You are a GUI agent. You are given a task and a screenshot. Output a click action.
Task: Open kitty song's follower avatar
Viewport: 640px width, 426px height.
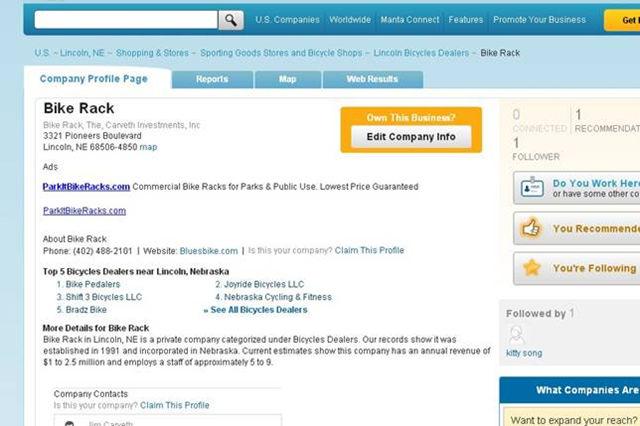pyautogui.click(x=516, y=335)
